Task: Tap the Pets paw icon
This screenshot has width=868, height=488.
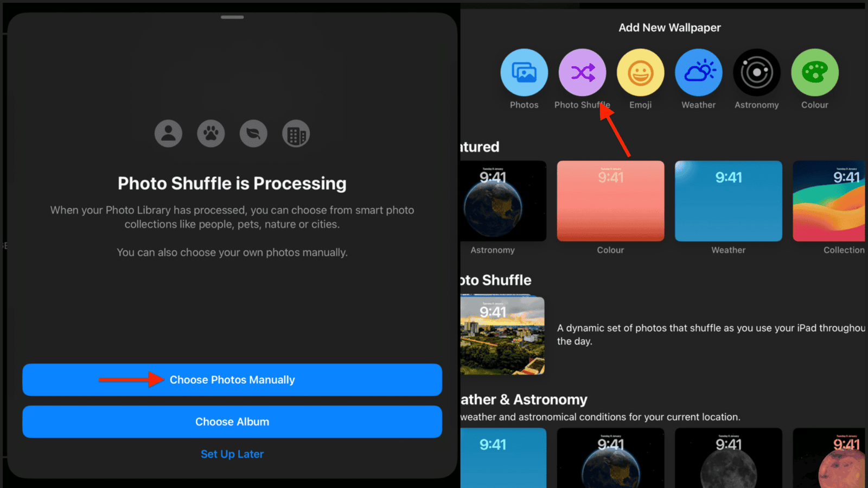Action: click(x=211, y=134)
